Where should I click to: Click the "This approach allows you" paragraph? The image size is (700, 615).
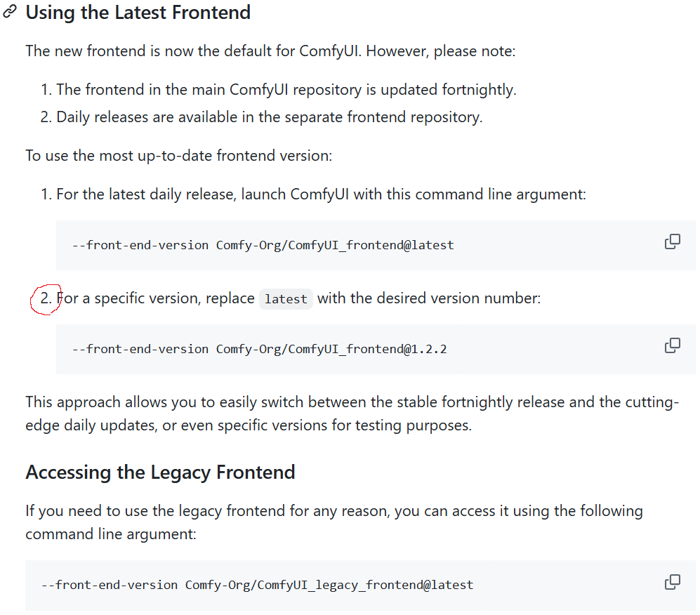click(351, 414)
